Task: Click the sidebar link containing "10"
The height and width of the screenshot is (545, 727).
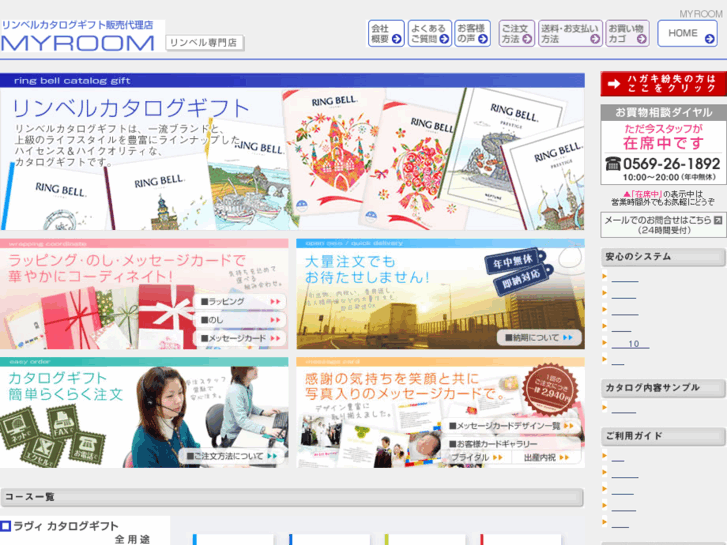Action: (630, 344)
